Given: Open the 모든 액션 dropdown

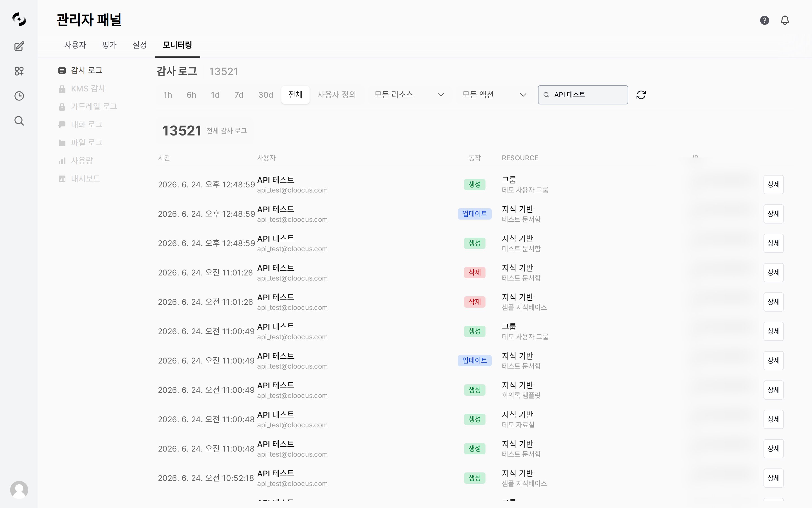Looking at the screenshot, I should [x=494, y=95].
